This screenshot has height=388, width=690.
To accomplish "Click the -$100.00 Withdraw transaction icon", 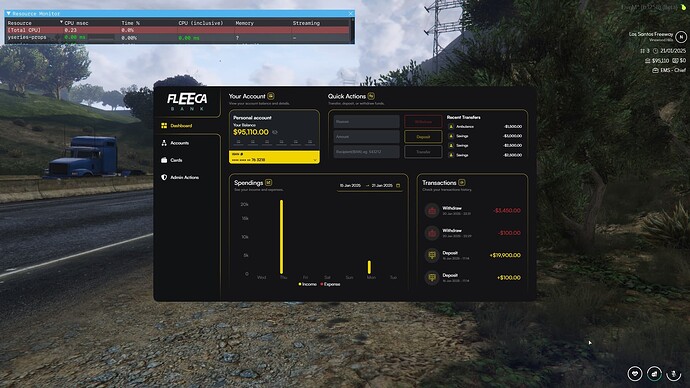I will coord(432,233).
